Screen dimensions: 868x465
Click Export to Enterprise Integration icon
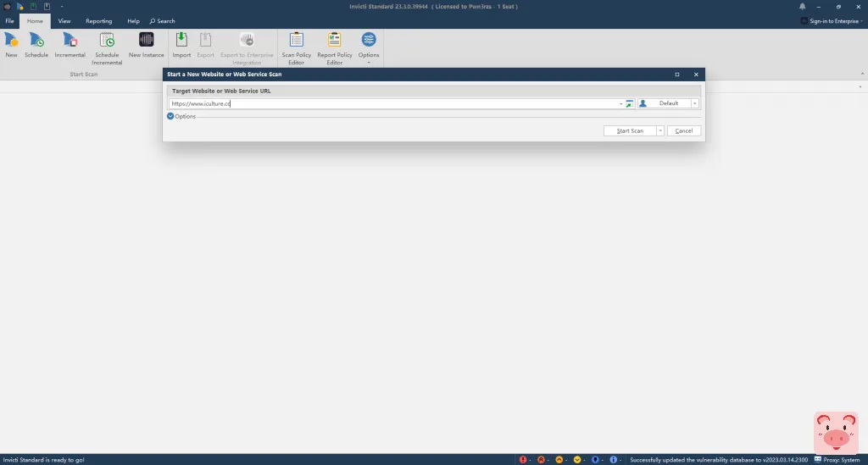tap(247, 48)
